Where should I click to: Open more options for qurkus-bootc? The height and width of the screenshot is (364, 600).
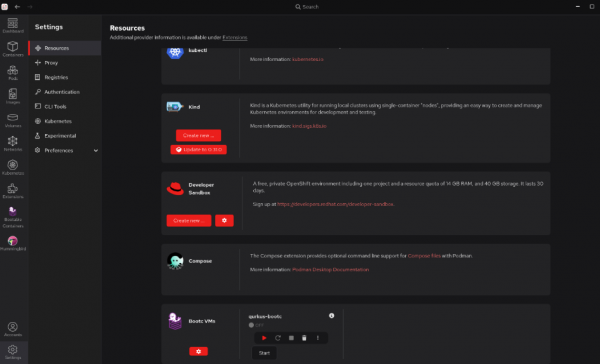(x=318, y=338)
